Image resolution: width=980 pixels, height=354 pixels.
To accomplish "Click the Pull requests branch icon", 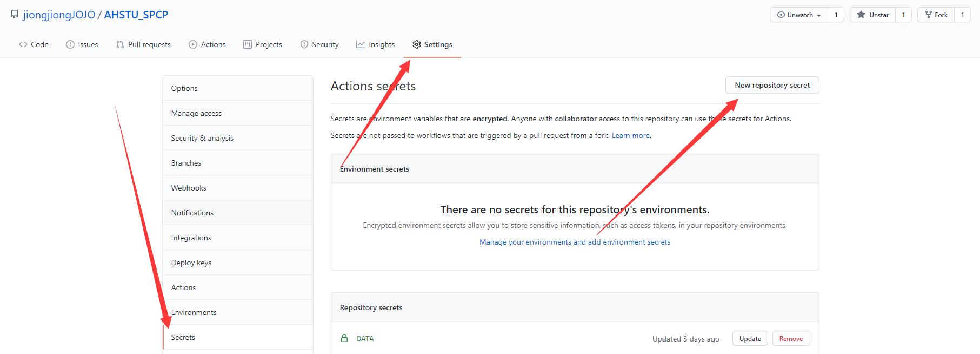I will pos(120,44).
